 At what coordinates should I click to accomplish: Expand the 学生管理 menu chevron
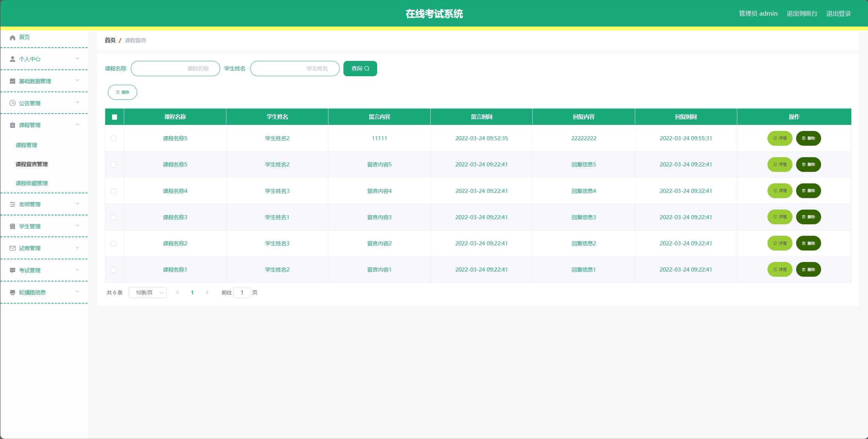click(x=77, y=226)
